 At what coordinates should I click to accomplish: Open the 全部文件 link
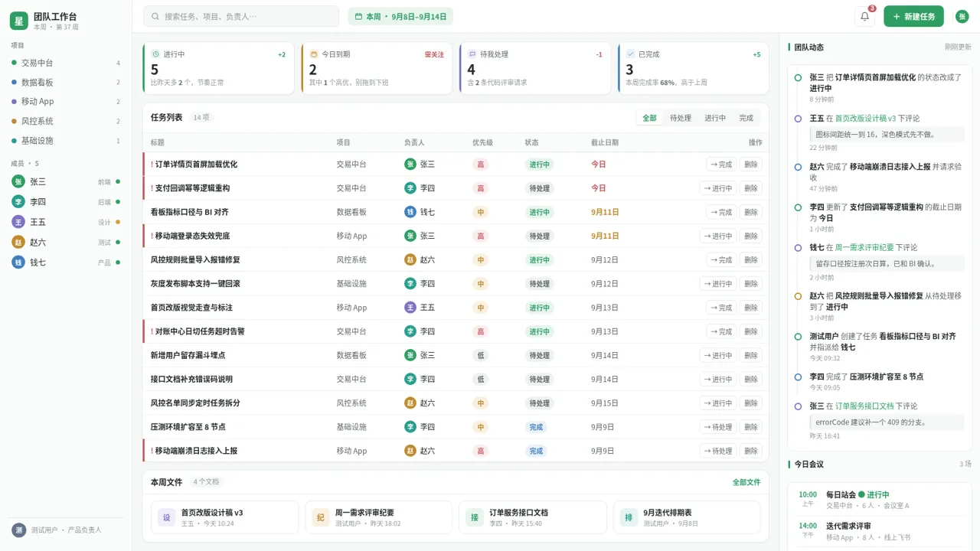pyautogui.click(x=746, y=482)
